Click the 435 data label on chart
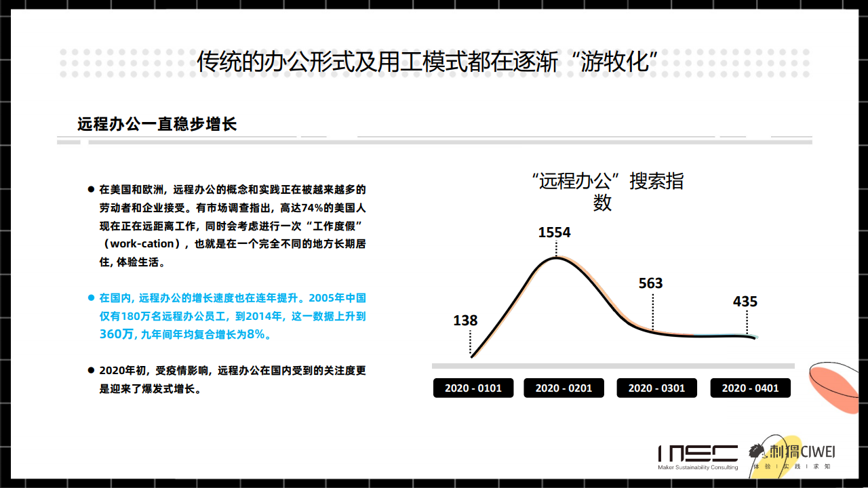 [x=745, y=302]
